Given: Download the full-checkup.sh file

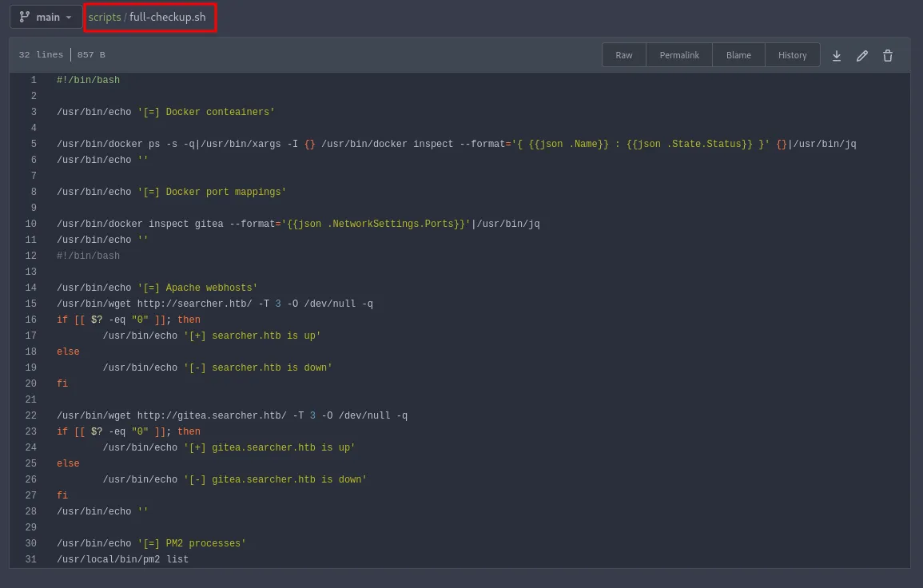Looking at the screenshot, I should tap(837, 55).
